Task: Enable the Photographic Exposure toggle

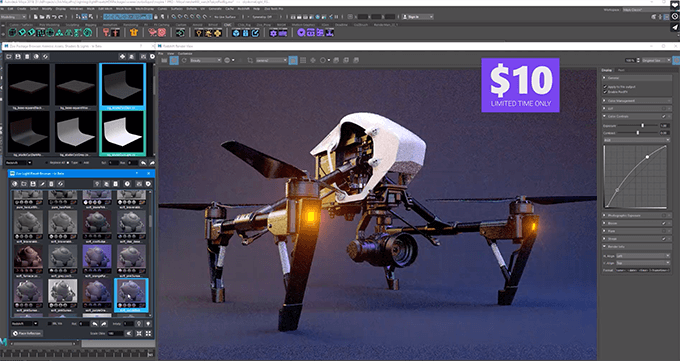Action: pos(664,215)
